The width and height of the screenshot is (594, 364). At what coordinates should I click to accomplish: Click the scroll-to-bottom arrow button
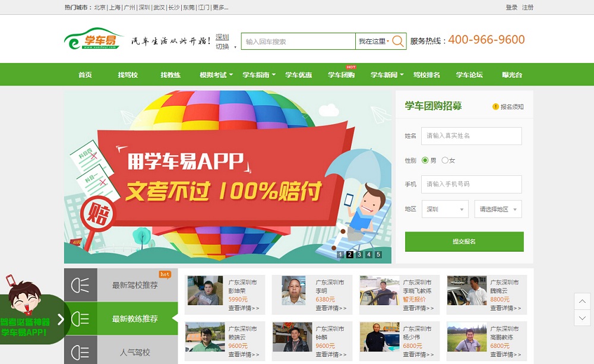(582, 318)
